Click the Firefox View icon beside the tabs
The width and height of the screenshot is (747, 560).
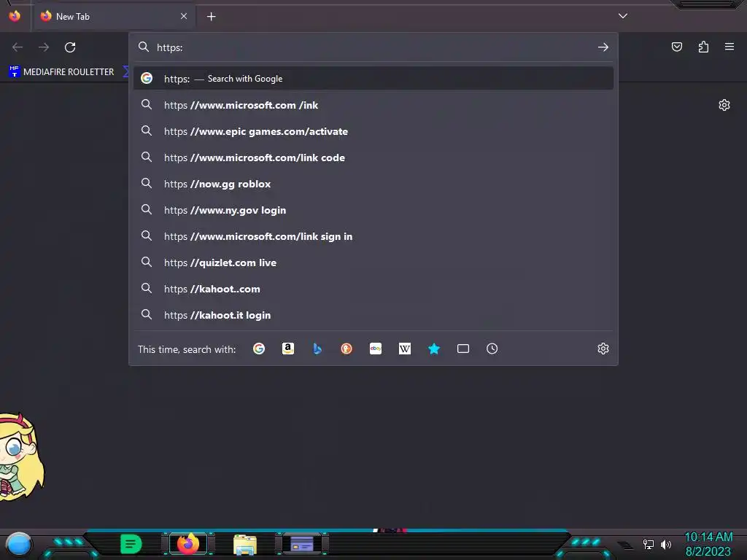pyautogui.click(x=15, y=16)
